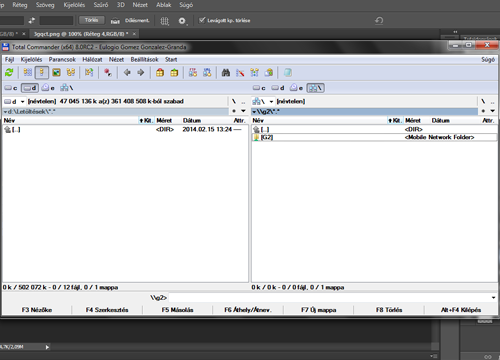Click the copy names toolbar icon

click(x=269, y=72)
